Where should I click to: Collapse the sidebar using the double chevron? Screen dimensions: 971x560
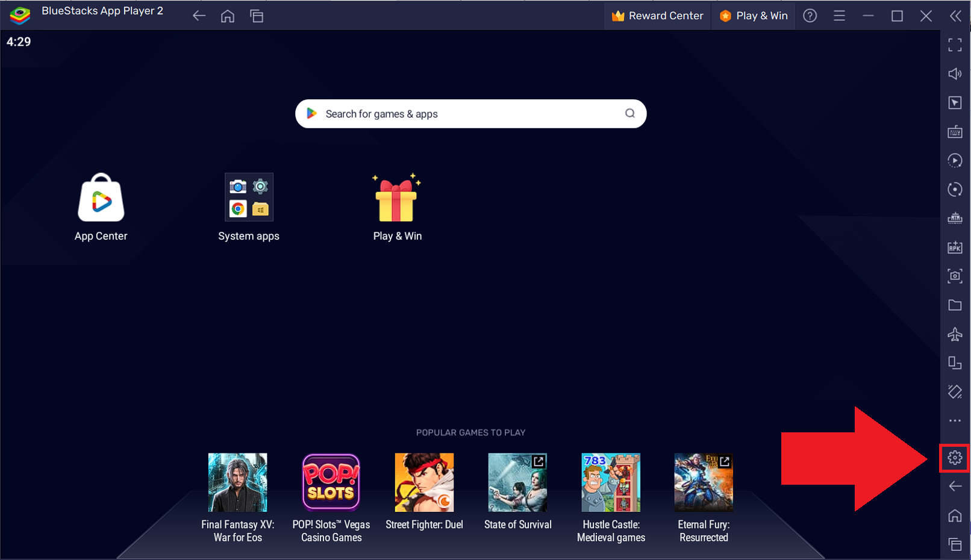tap(957, 16)
